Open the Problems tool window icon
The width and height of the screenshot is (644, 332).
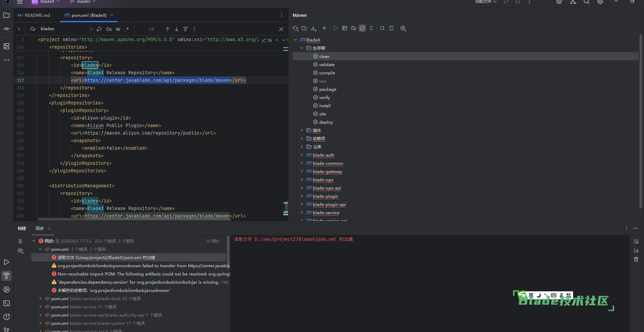click(7, 317)
